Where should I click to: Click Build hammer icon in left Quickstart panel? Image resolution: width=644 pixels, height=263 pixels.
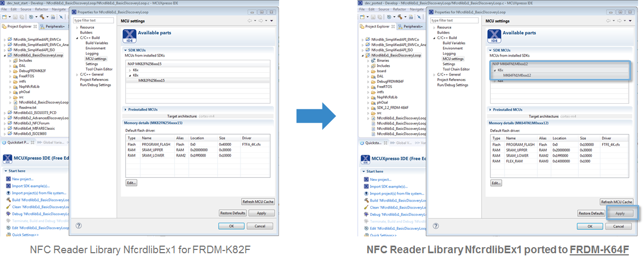[9, 200]
